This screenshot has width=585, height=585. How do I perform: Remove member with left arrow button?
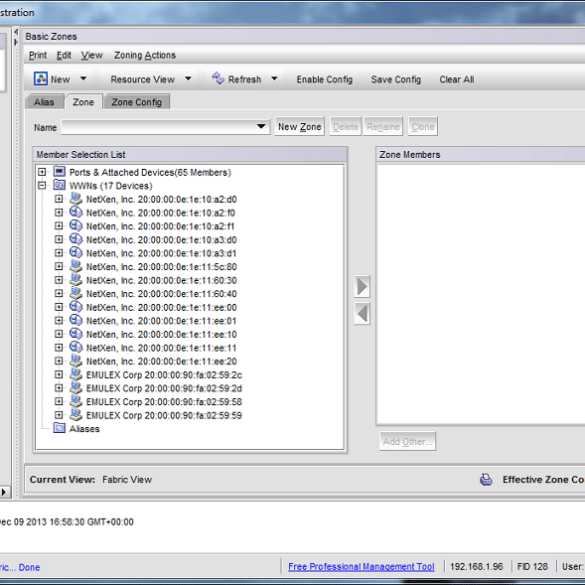pyautogui.click(x=362, y=313)
